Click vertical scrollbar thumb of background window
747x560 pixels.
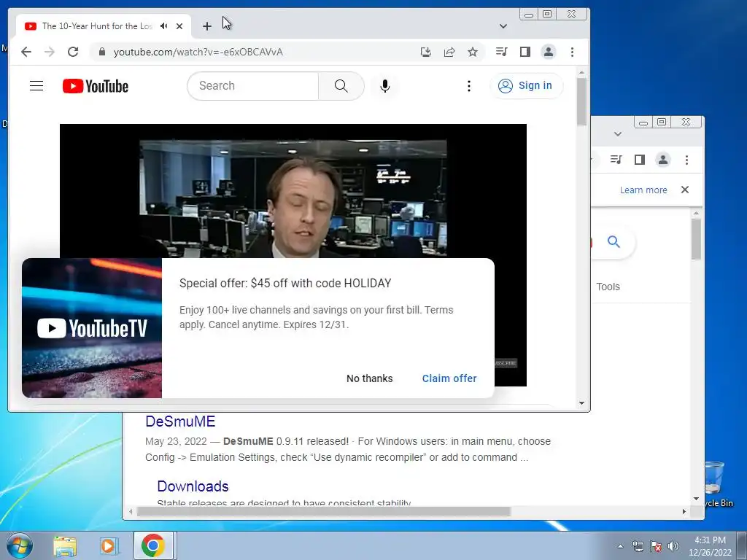(696, 239)
